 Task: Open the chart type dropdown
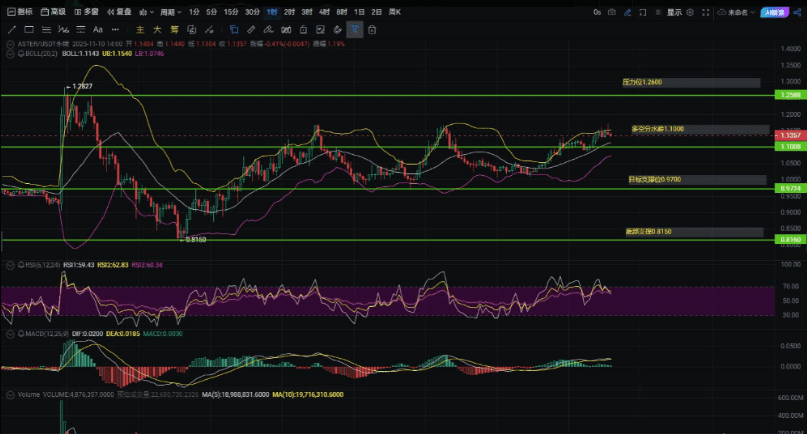(145, 13)
